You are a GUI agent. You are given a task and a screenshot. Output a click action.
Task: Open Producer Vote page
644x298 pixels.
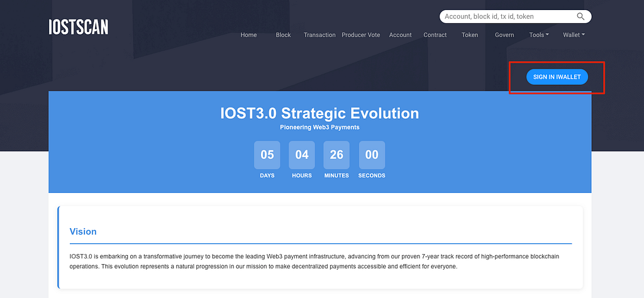point(361,35)
